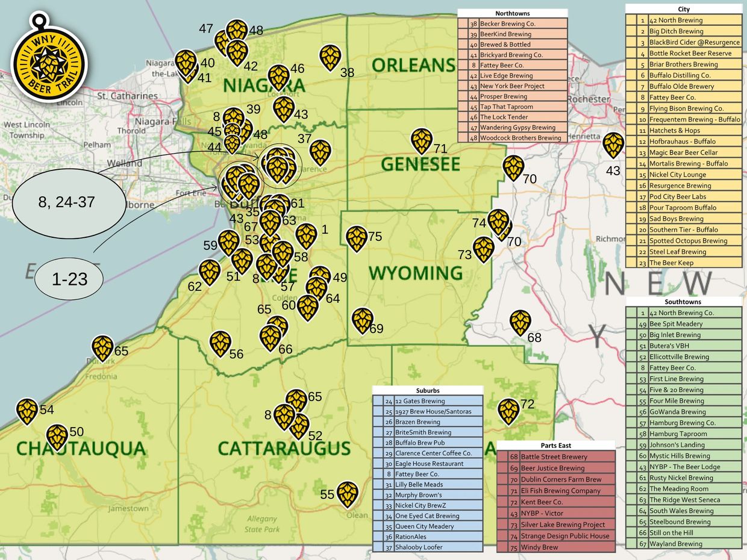The height and width of the screenshot is (560, 747).
Task: Click the hop pin labeled 46
Action: click(x=278, y=78)
